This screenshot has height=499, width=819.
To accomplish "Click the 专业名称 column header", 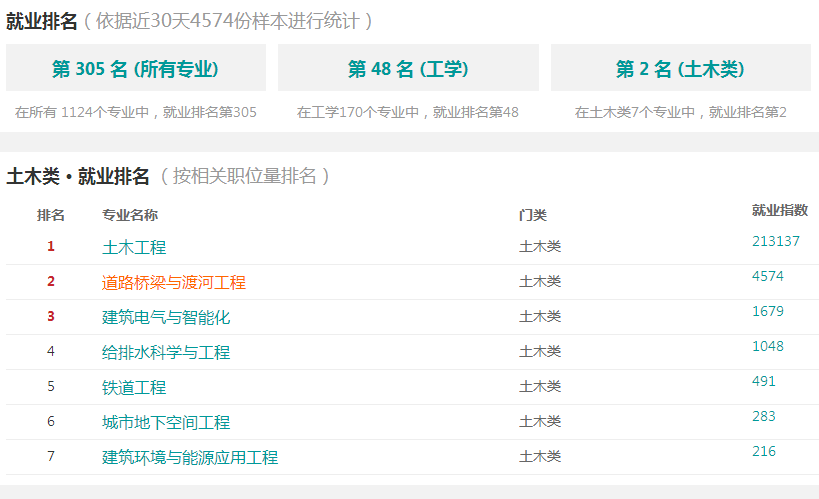I will pyautogui.click(x=130, y=215).
